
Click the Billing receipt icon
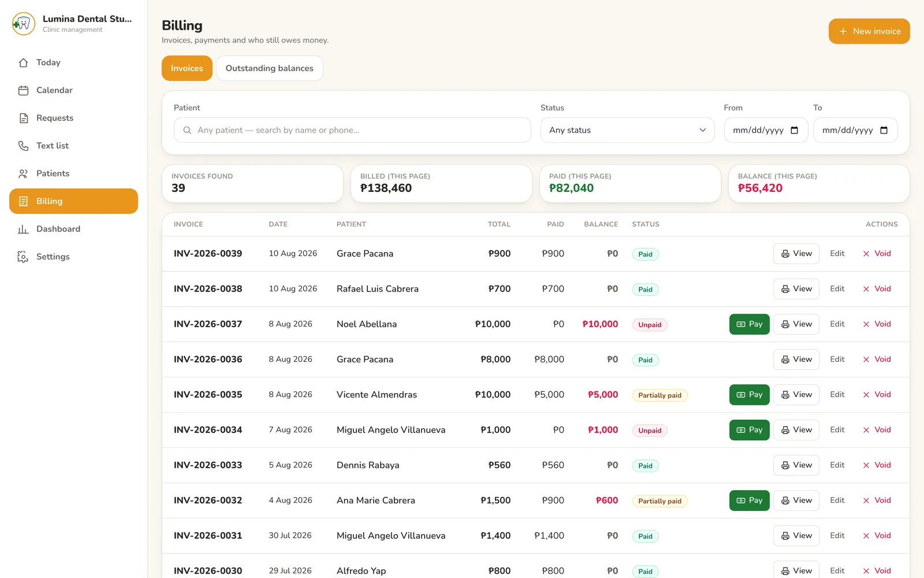click(23, 201)
